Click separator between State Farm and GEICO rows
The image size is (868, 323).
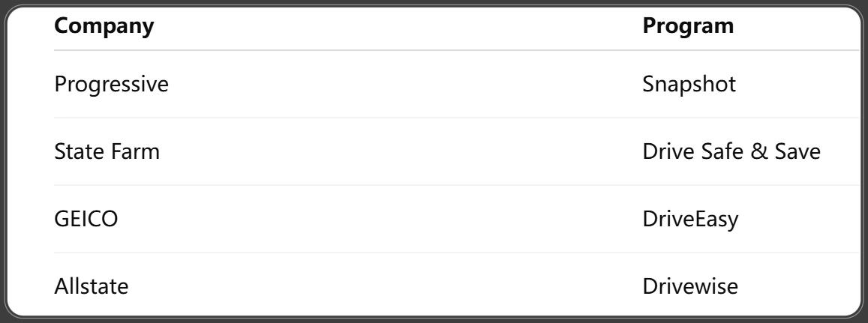(457, 185)
